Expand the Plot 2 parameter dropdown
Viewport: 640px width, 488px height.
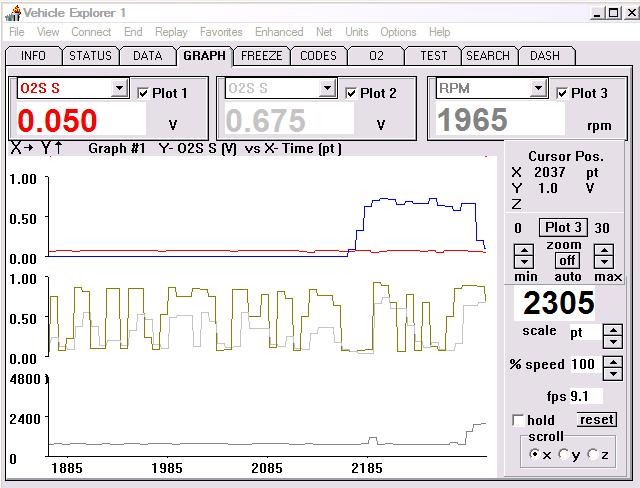tap(327, 89)
